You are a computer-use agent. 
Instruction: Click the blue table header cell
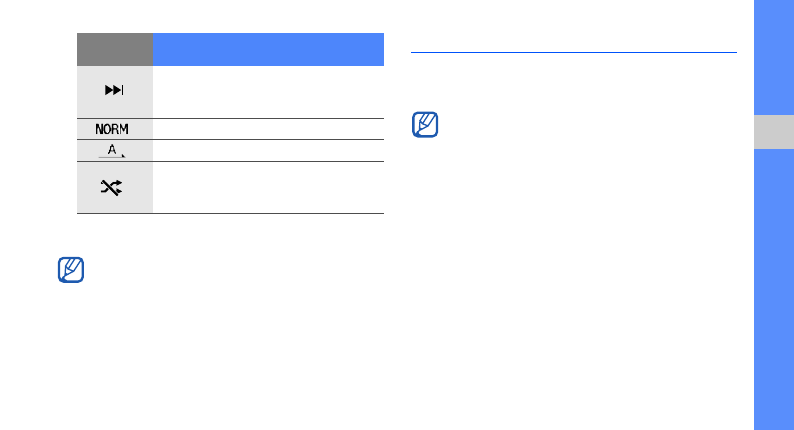268,49
